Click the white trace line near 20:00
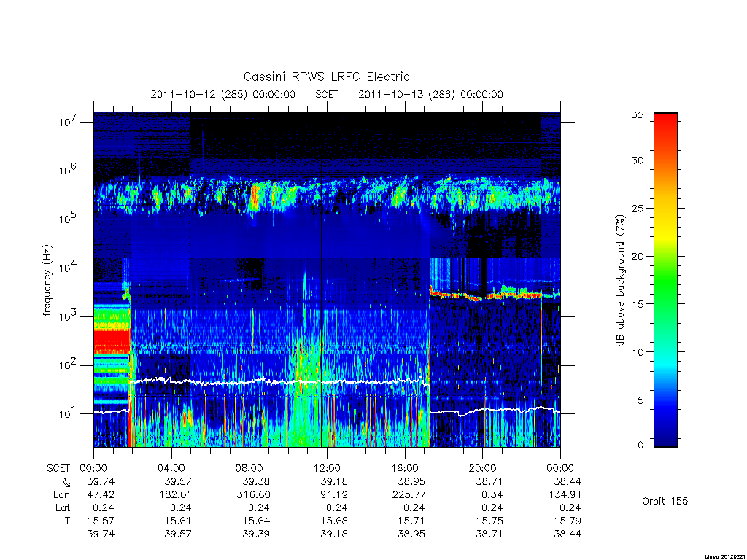The image size is (747, 560). pyautogui.click(x=483, y=410)
